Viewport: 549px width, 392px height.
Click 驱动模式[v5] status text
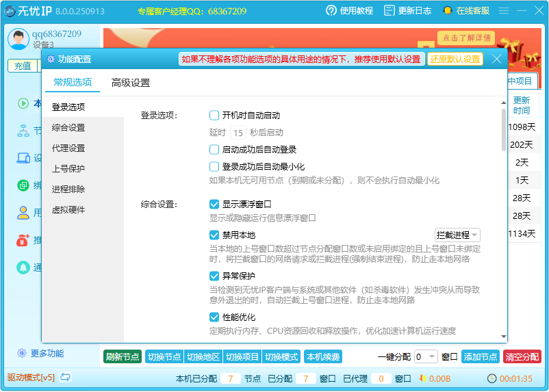coord(31,378)
